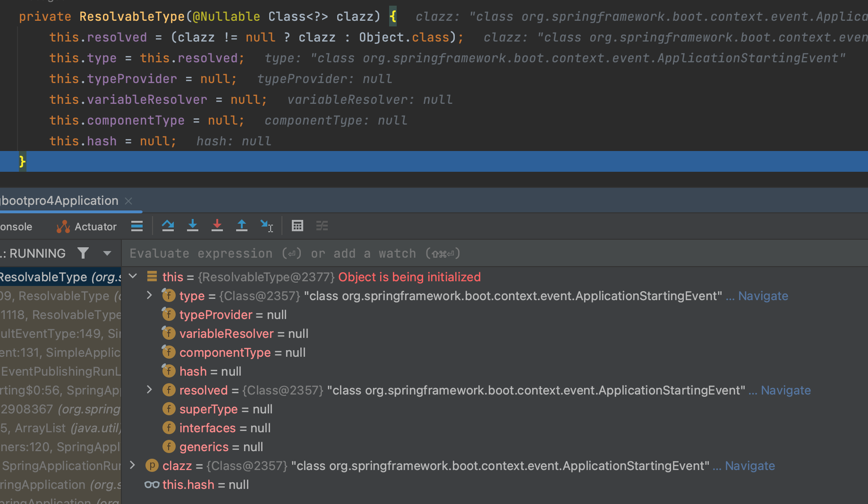Expand the 'clazz' parameter node
Viewport: 868px width, 504px height.
(x=133, y=465)
